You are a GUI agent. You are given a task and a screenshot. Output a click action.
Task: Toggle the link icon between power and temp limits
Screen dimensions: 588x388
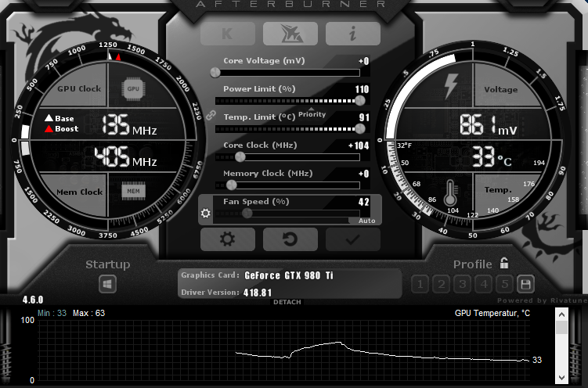tap(211, 115)
